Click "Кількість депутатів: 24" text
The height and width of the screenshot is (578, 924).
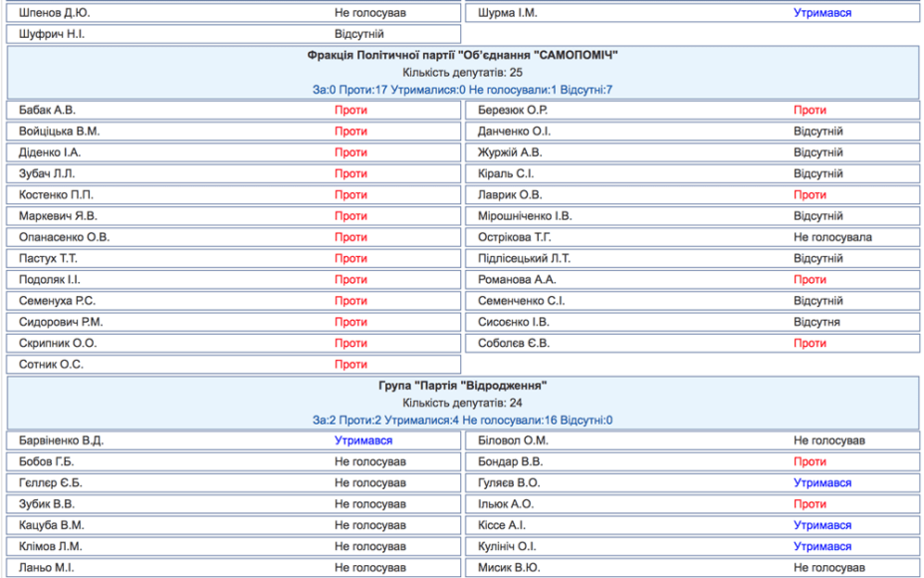pyautogui.click(x=463, y=403)
